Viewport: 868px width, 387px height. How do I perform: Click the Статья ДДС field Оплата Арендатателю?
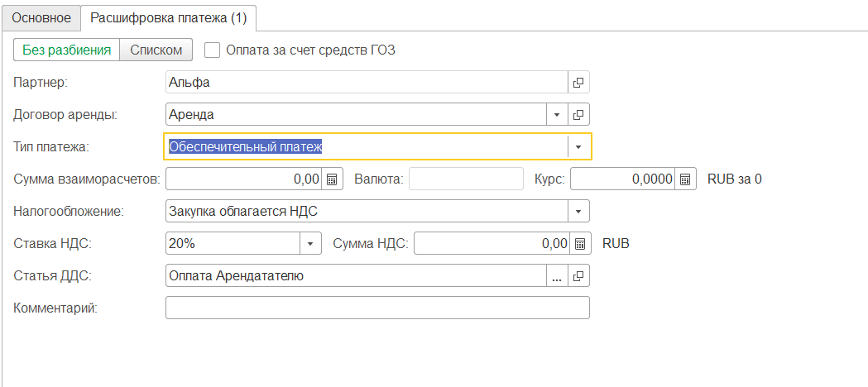point(356,275)
